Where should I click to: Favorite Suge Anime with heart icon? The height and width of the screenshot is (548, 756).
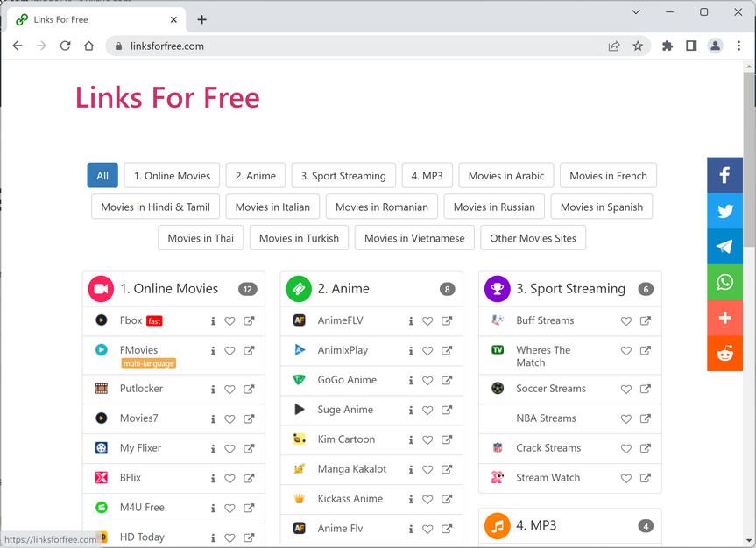click(427, 411)
